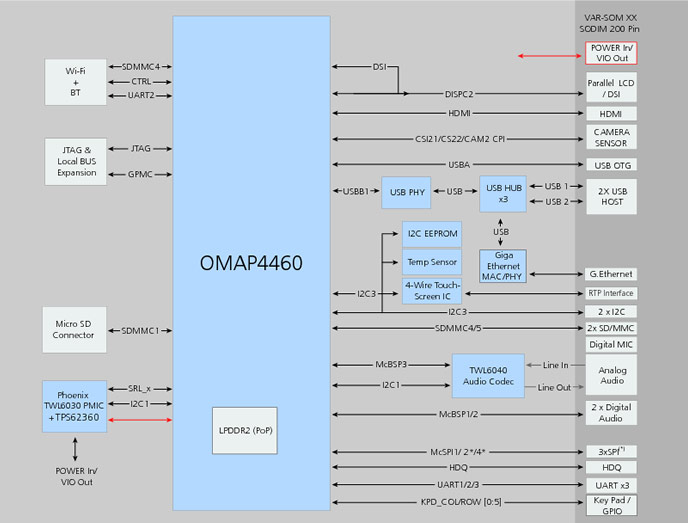
Task: Select the USB label between USB PHY and USB HUB
Action: click(455, 191)
